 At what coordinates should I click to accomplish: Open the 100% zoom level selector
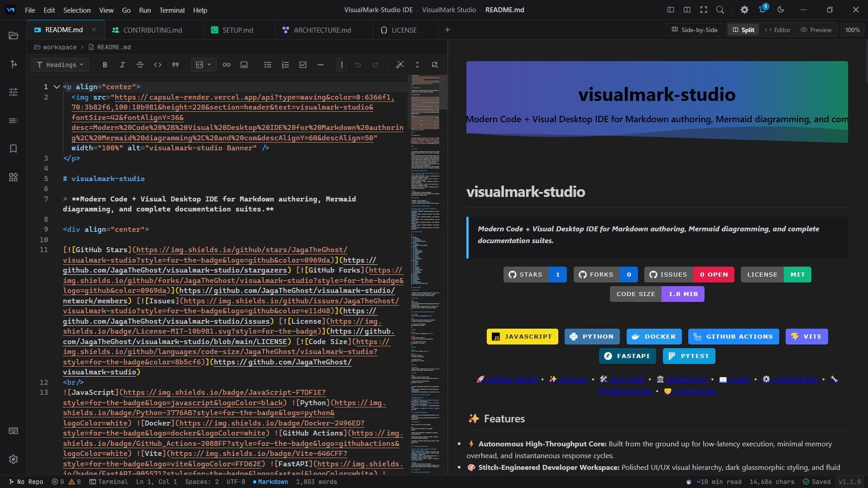pos(852,30)
